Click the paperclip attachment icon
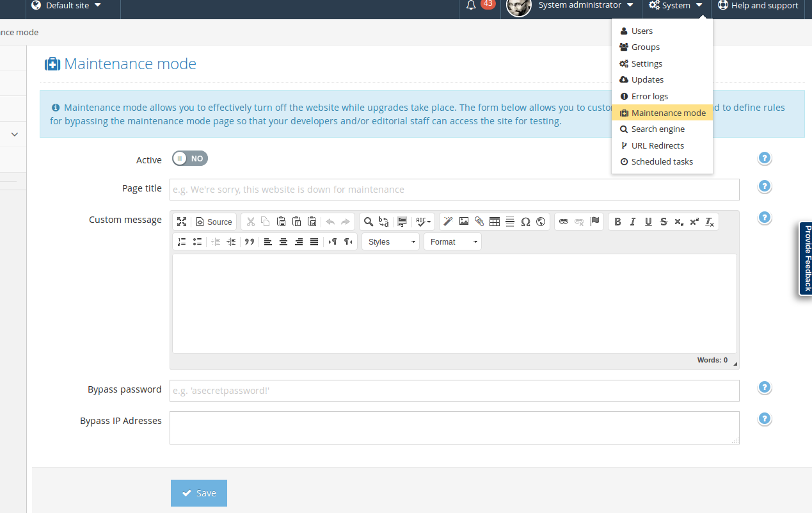This screenshot has height=513, width=812. (x=479, y=222)
